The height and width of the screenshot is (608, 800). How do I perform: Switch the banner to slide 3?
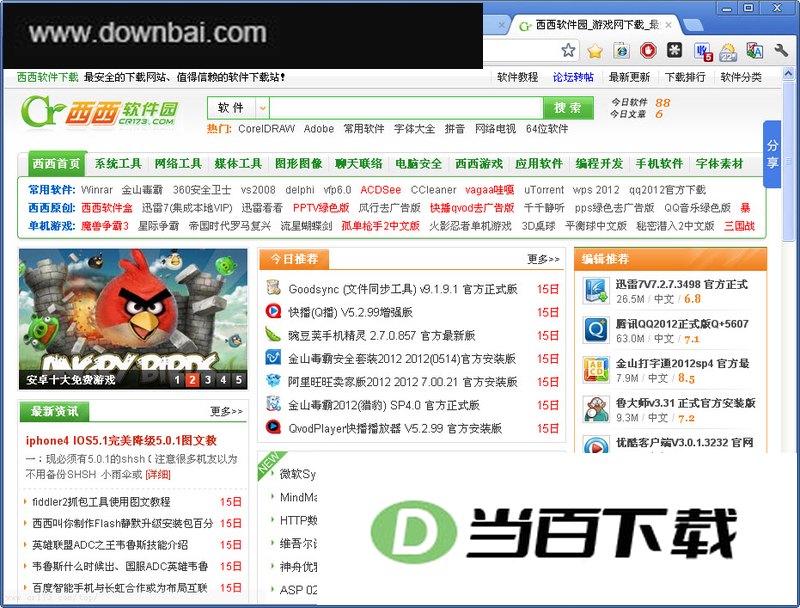tap(208, 379)
